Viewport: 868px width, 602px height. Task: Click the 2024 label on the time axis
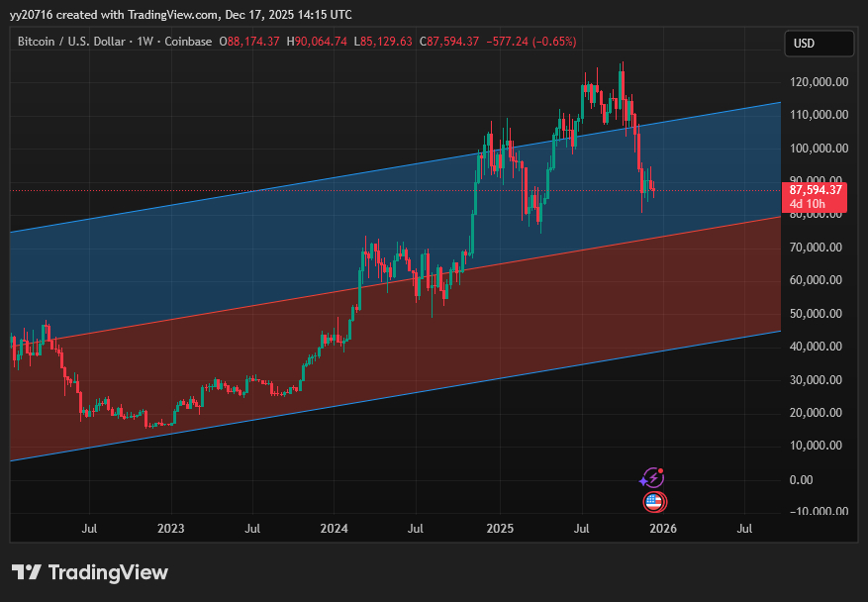(x=335, y=530)
